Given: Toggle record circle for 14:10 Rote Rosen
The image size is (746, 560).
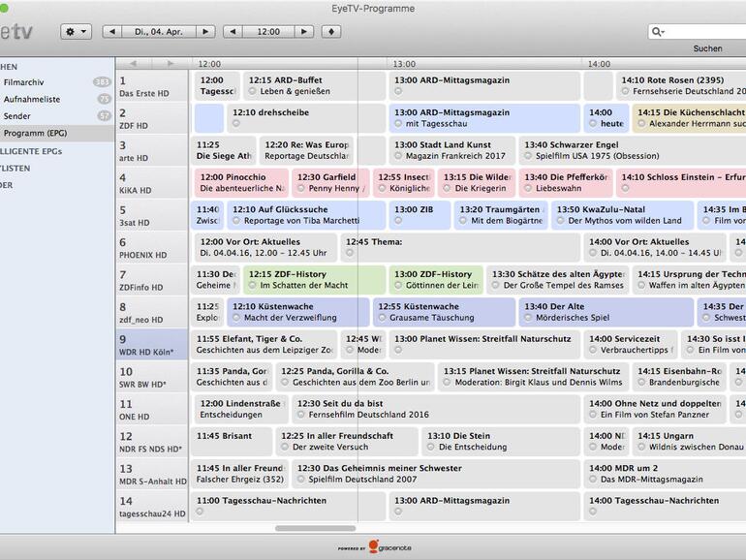Looking at the screenshot, I should coord(625,91).
